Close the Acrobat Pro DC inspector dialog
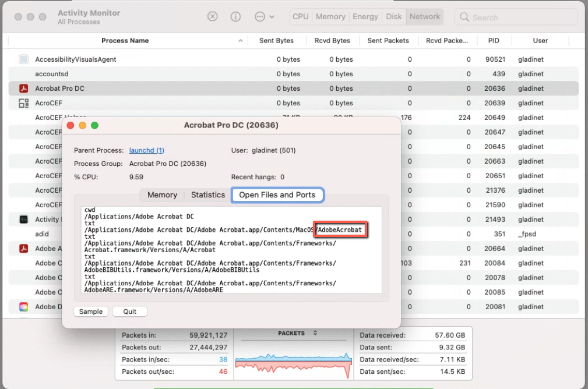 pyautogui.click(x=70, y=125)
